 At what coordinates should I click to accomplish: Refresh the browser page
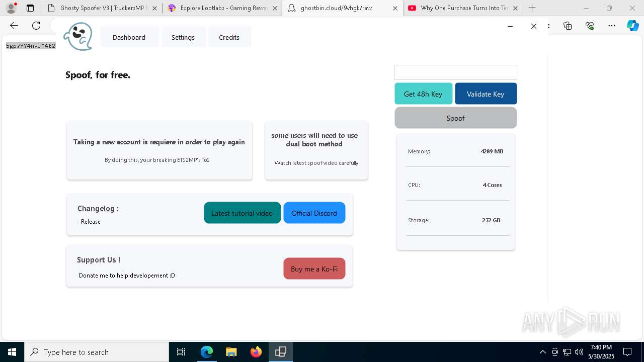(36, 26)
